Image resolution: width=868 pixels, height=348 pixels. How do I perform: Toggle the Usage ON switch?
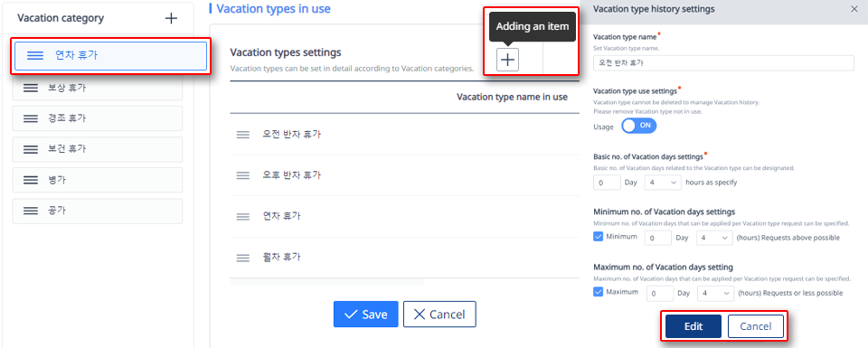(639, 126)
